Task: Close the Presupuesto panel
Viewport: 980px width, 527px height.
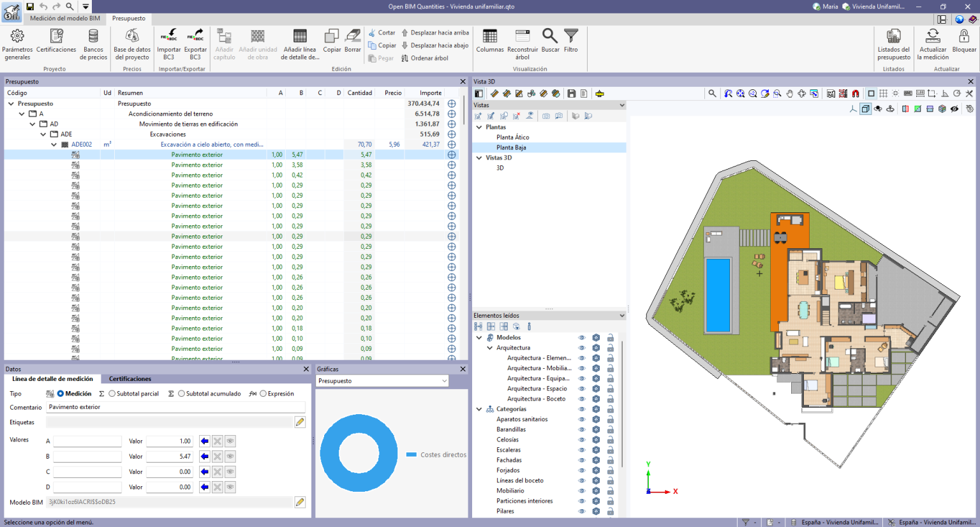Action: pyautogui.click(x=463, y=82)
